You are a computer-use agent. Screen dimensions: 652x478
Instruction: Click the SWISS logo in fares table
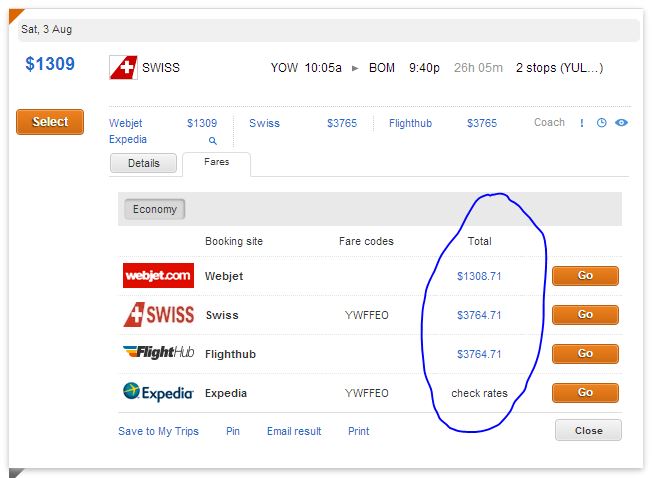click(x=159, y=315)
